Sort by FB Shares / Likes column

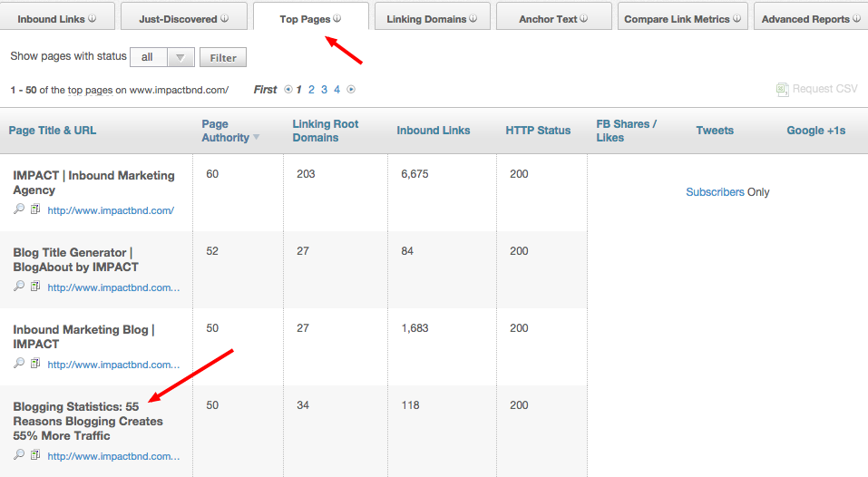[626, 131]
